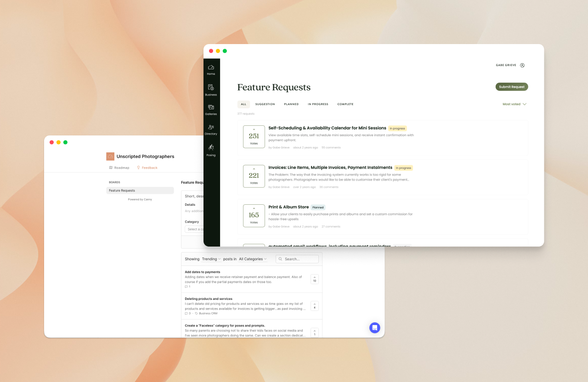
Task: Open the Trending sort dropdown in Canny window
Action: pos(211,259)
